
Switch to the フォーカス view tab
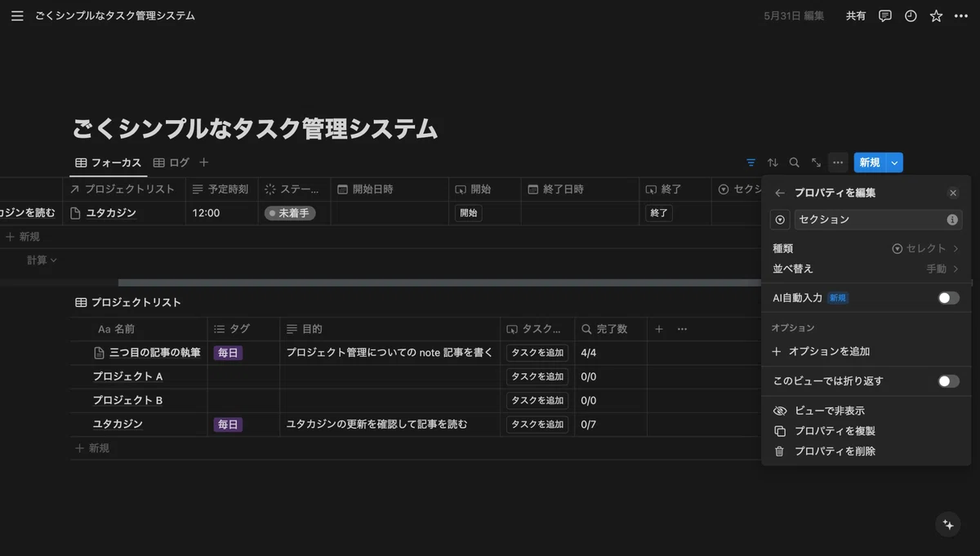[109, 162]
